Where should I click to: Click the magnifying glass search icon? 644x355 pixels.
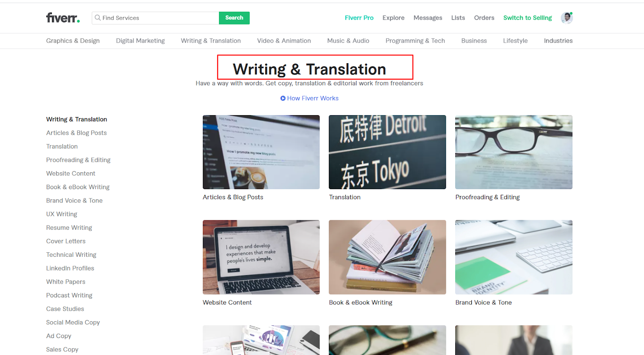(97, 18)
